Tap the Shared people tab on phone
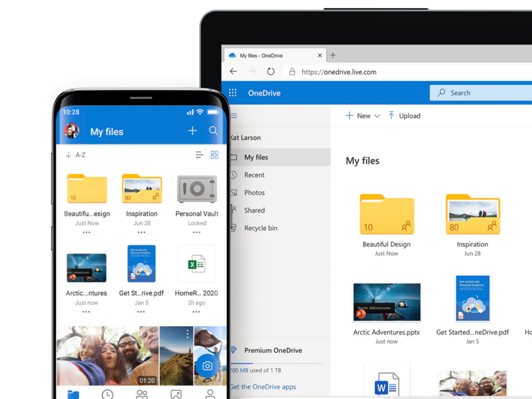Image resolution: width=532 pixels, height=399 pixels. tap(142, 394)
